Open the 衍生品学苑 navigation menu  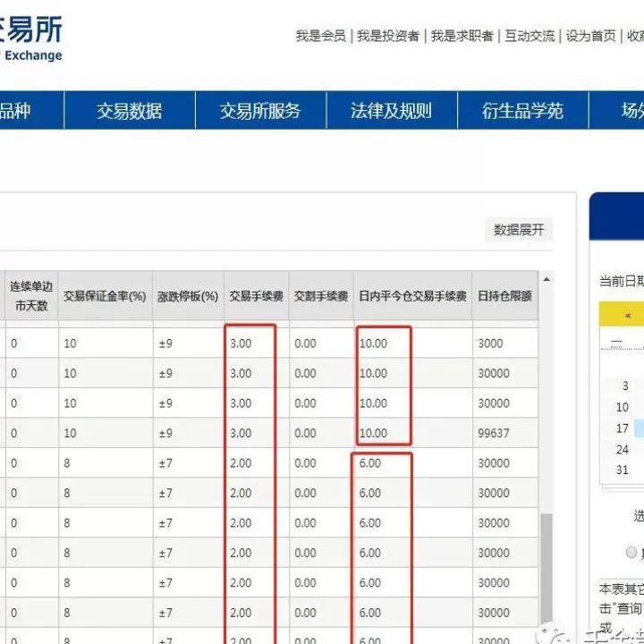522,111
